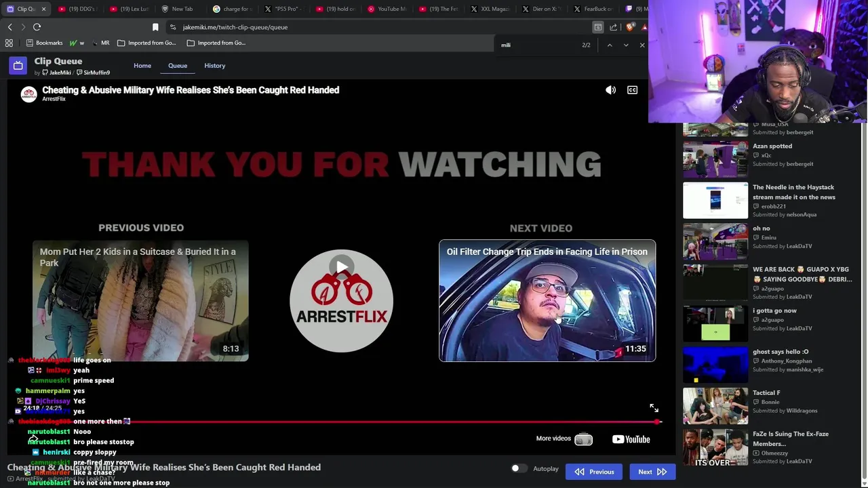
Task: Open the first Imported from Go... folder
Action: (146, 43)
